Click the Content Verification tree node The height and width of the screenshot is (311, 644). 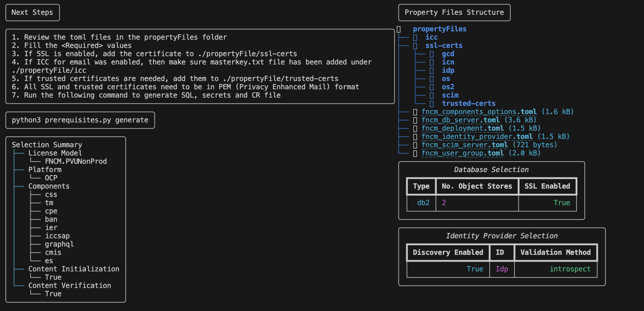pyautogui.click(x=70, y=286)
